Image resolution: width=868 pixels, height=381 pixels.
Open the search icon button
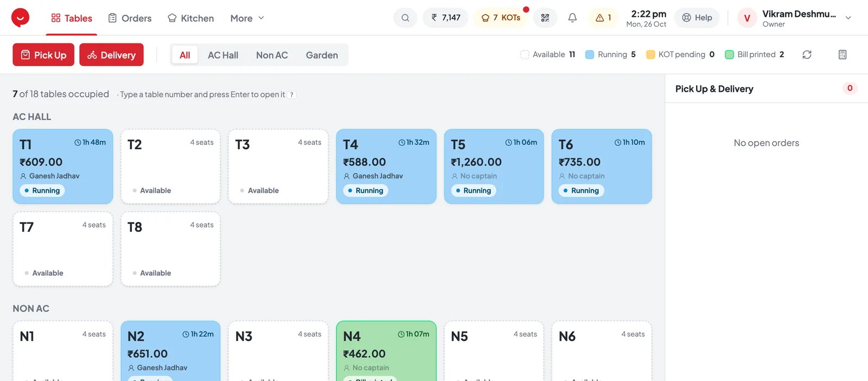(405, 18)
